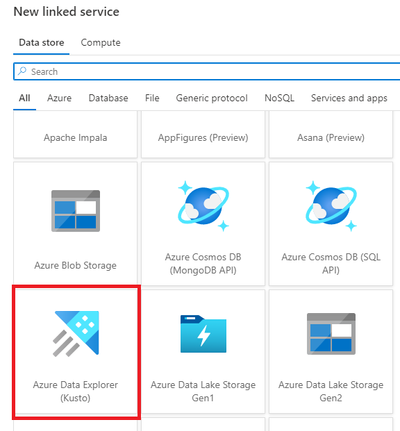Click the Azure Data Lake Storage Gen2 label
This screenshot has height=431, width=400.
pyautogui.click(x=331, y=391)
